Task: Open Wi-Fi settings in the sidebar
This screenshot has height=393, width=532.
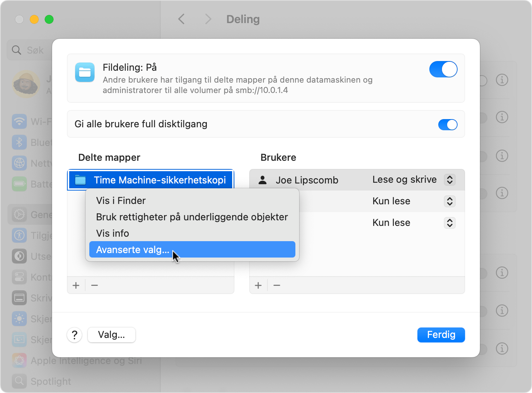Action: [x=32, y=121]
